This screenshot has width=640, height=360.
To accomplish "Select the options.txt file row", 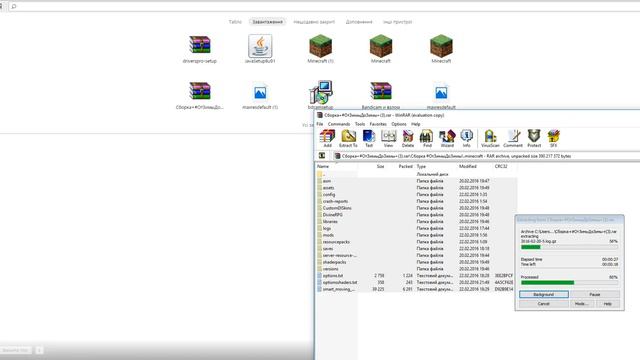I will click(416, 276).
